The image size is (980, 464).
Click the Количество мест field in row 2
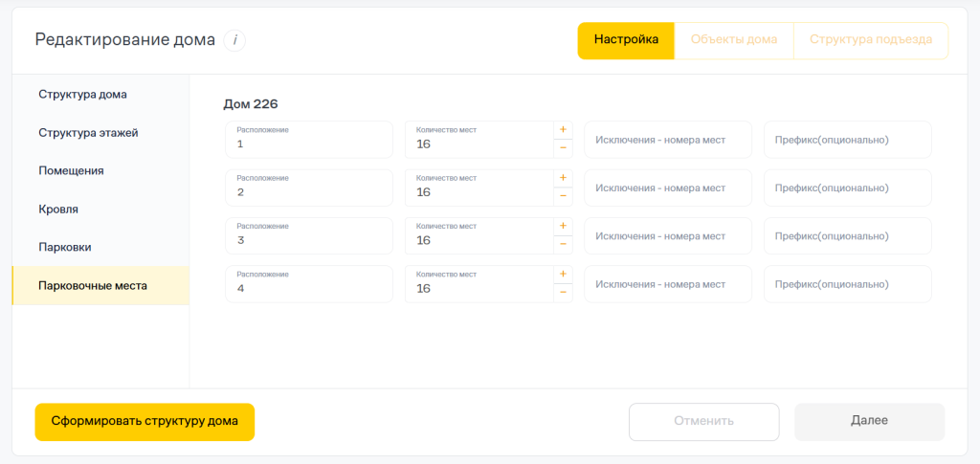(x=479, y=188)
